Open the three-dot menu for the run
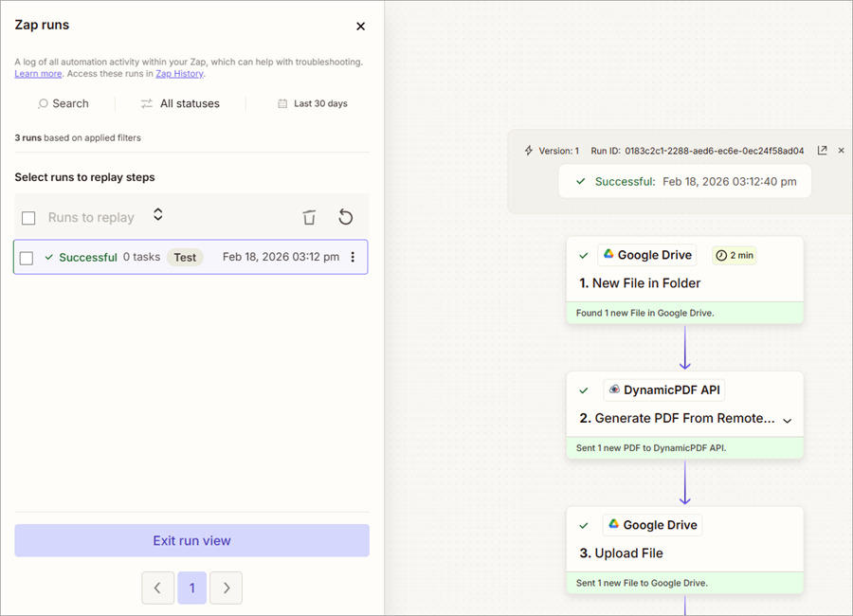 point(354,257)
